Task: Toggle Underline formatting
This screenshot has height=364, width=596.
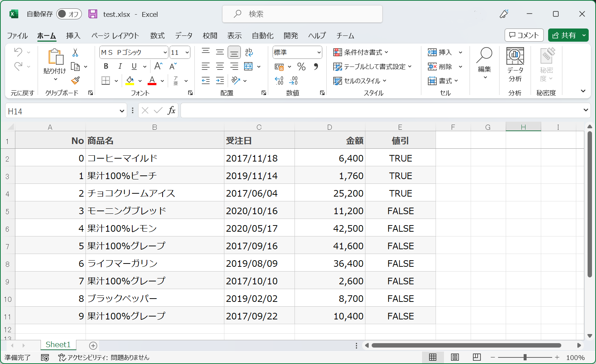Action: [x=134, y=66]
